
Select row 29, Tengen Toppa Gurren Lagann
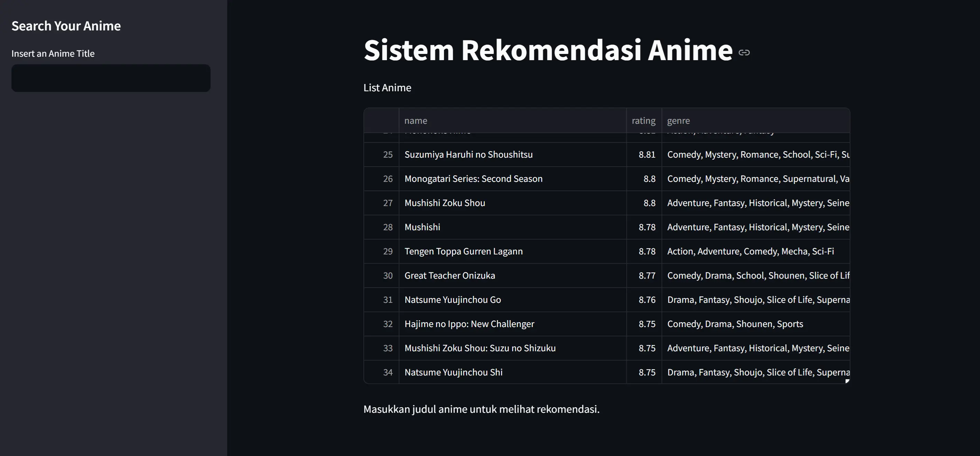tap(463, 251)
